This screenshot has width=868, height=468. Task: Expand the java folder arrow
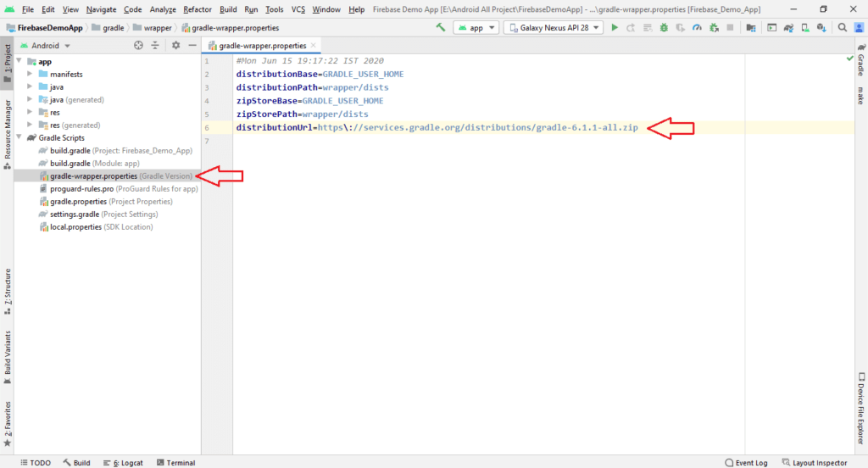pos(30,86)
